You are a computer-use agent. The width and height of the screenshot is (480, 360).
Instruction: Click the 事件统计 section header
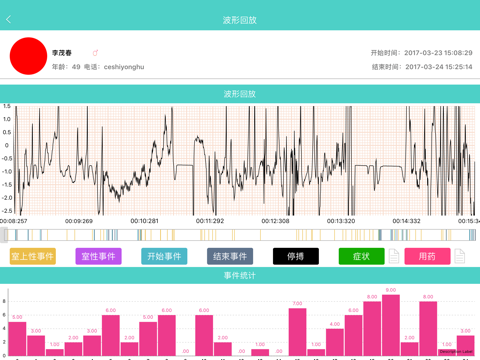click(x=240, y=275)
